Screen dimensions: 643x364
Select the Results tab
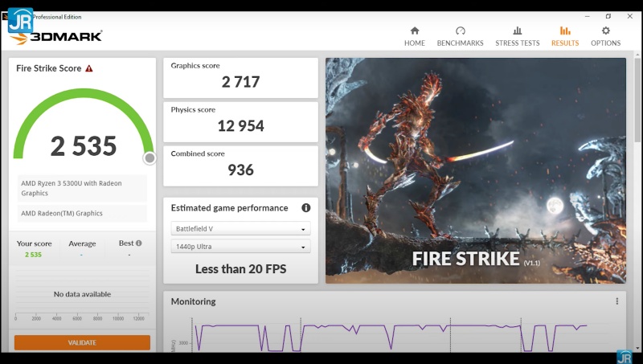(x=565, y=36)
